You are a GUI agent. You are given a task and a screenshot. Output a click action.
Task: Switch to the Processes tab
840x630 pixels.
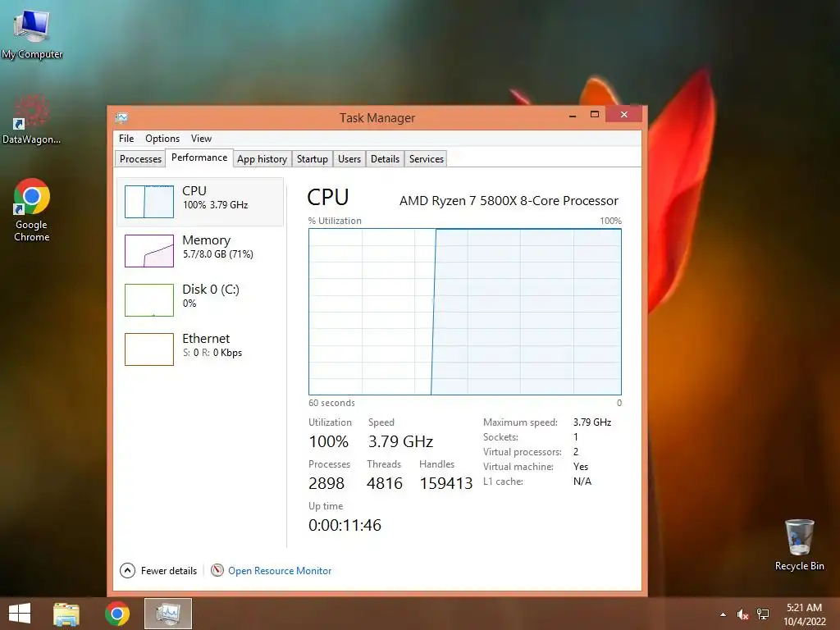coord(140,158)
